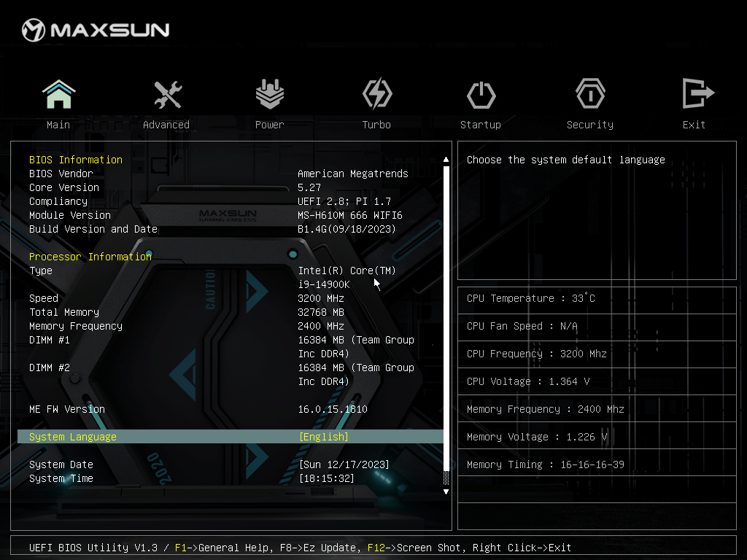Click the CPU Voltage 1.364 V reading
This screenshot has height=560, width=747.
(x=528, y=381)
